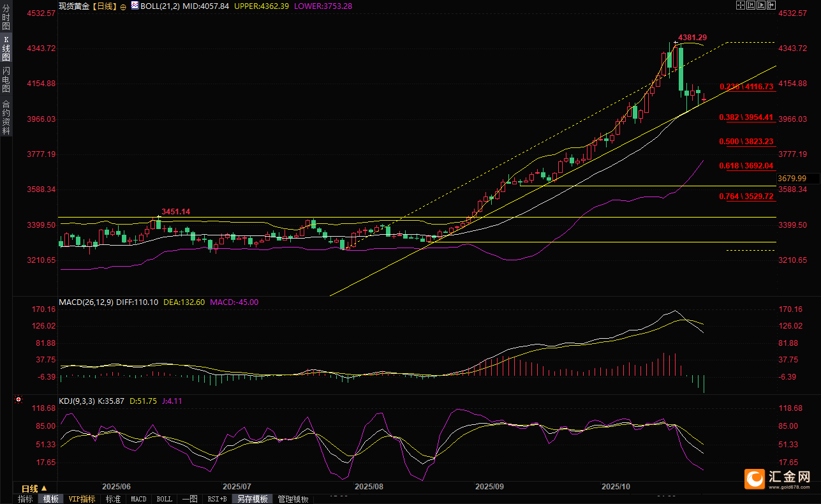Screen dimensions: 821x504
Task: Click the circled plus icon beside 日线
Action: (x=123, y=6)
